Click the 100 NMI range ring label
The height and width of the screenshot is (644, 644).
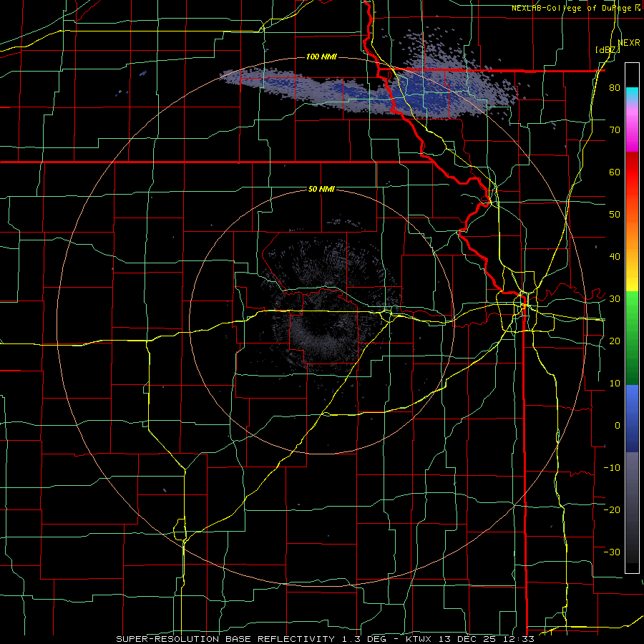tap(321, 57)
